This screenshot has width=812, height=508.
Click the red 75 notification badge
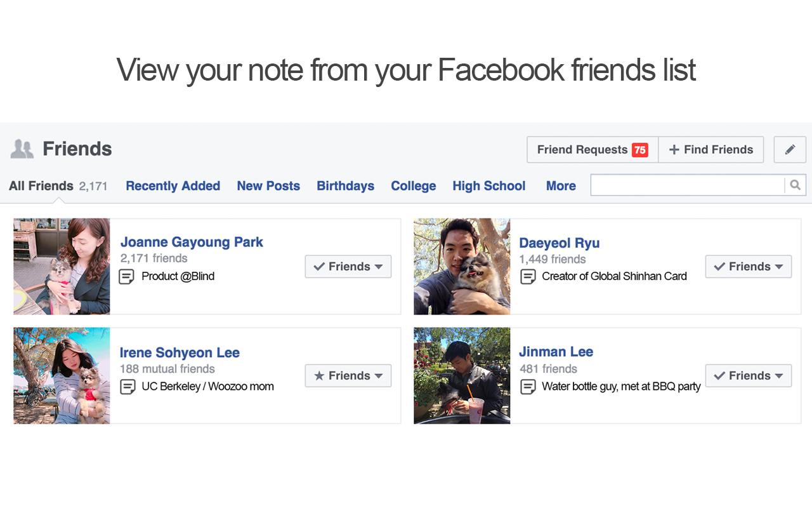click(640, 149)
